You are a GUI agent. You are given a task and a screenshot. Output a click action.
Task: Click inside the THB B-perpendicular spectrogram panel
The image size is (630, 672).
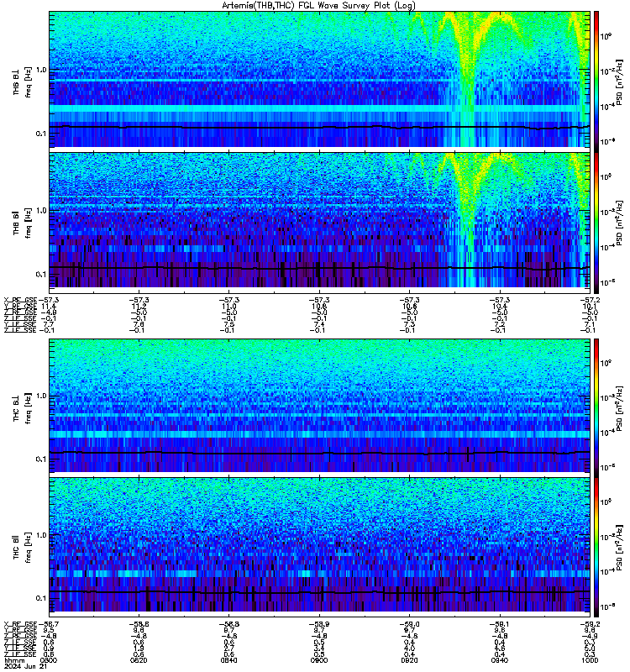click(319, 79)
